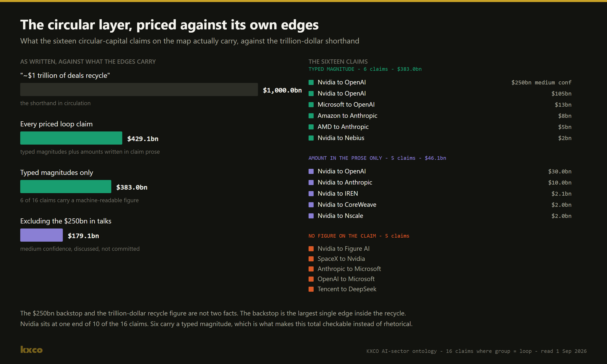This screenshot has width=607, height=364.
Task: Click the Typed magnitudes only label
Action: click(57, 173)
